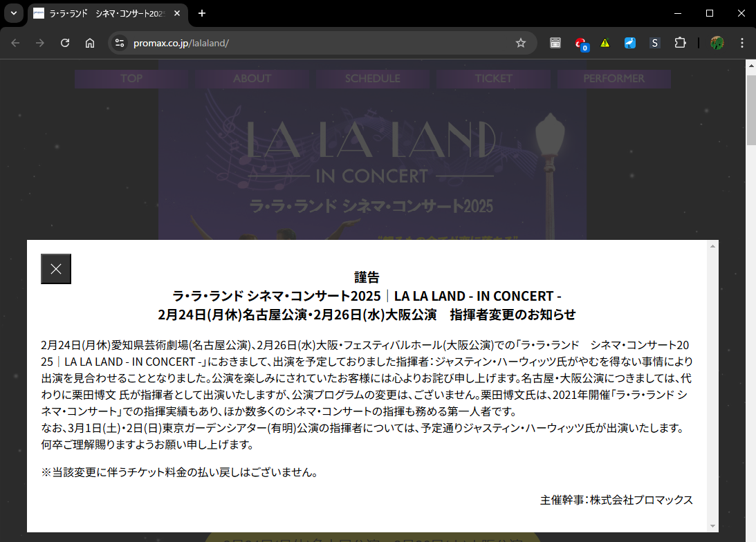Viewport: 756px width, 542px height.
Task: Close the ラ・ラ・ランド browser tab
Action: point(177,14)
